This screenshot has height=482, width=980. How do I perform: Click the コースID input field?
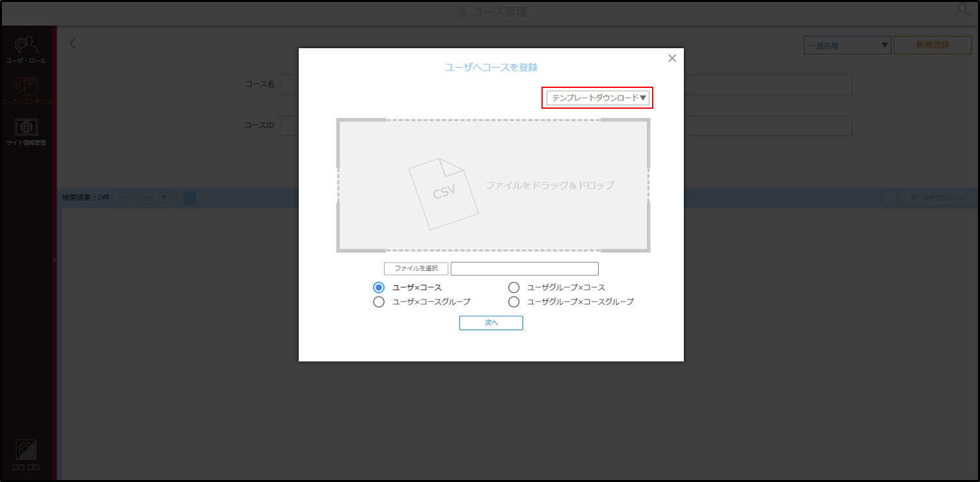(x=566, y=126)
